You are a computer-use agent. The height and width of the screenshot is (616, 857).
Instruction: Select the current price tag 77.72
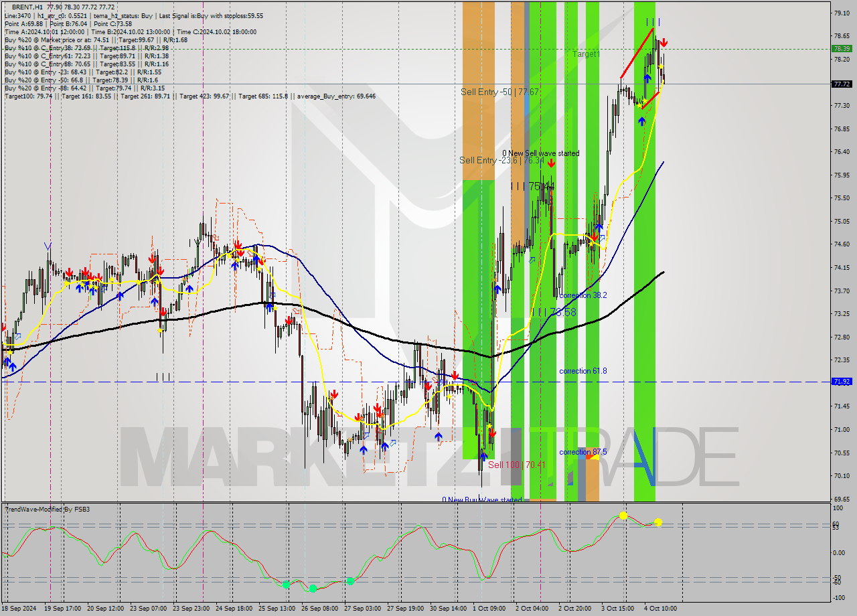pyautogui.click(x=842, y=84)
